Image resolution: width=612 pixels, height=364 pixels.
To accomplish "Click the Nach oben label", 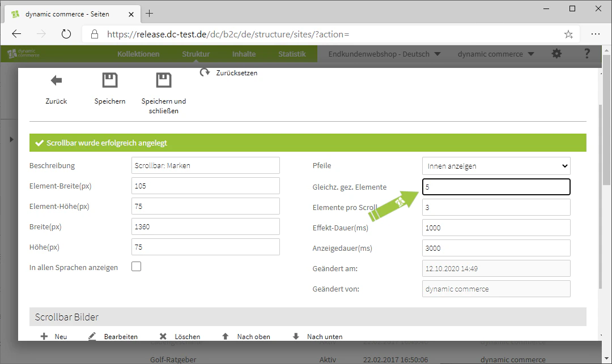I will point(254,336).
